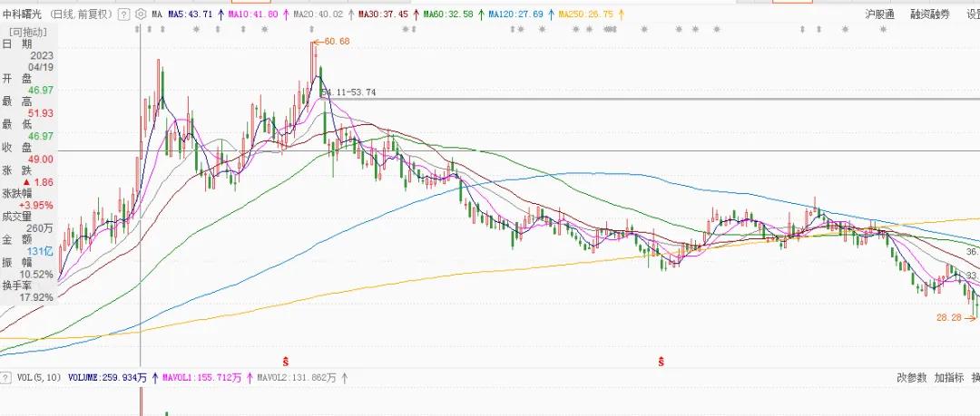Open MA indicator settings gear icon
Screen dimensions: 980x416
(140, 15)
